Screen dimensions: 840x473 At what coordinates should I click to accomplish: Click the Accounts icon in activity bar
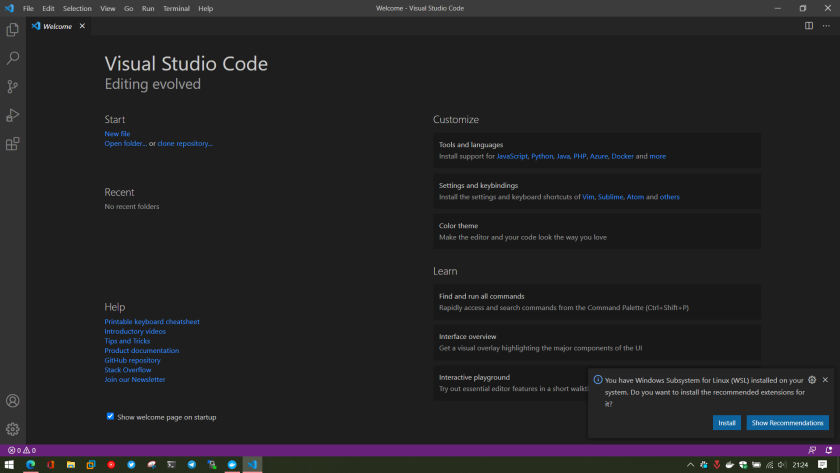coord(13,401)
